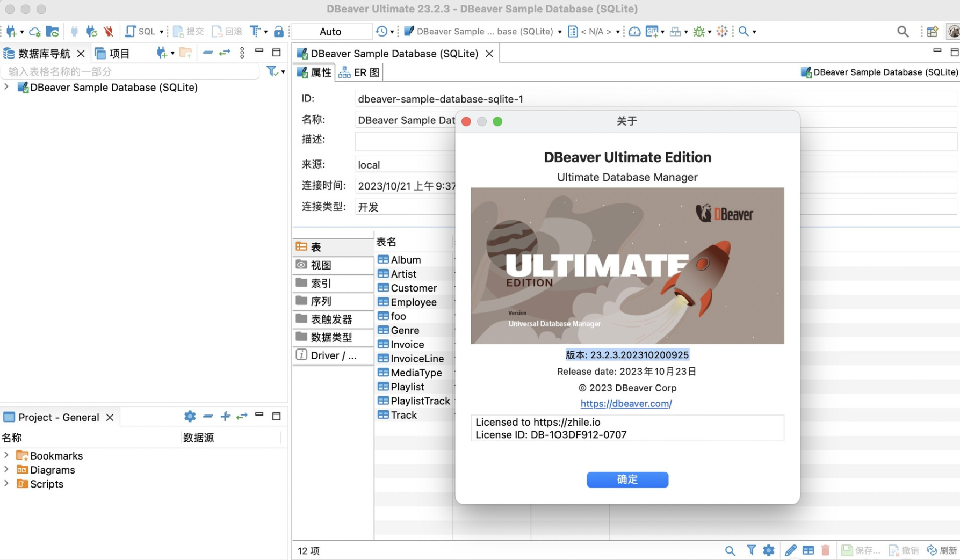Click the 确定 button in About dialog
The image size is (960, 560).
coord(627,479)
